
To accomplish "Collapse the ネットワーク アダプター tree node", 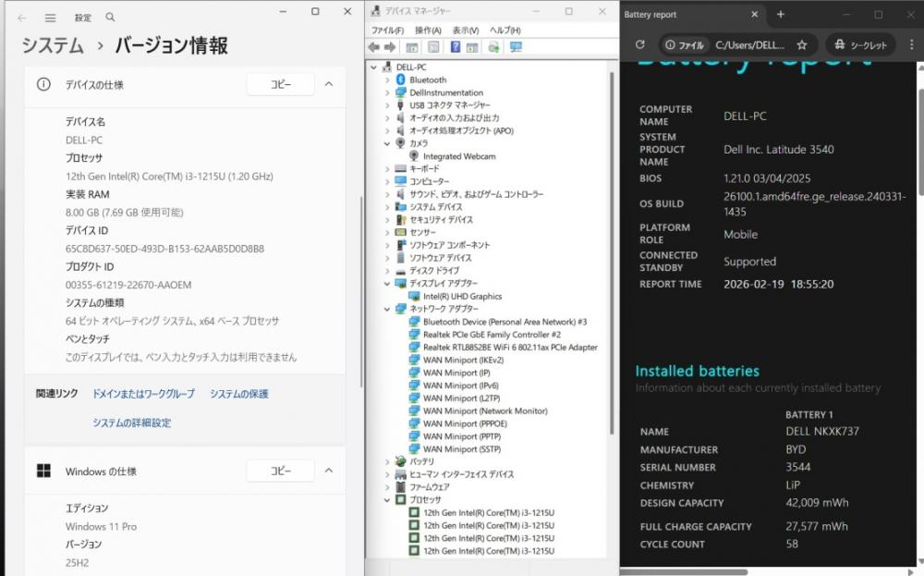I will [388, 309].
